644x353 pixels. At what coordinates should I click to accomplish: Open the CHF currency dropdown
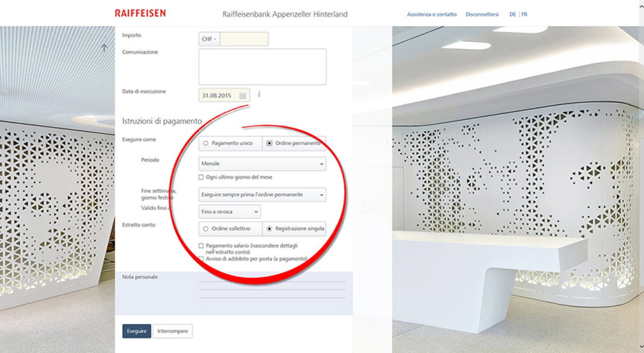pyautogui.click(x=209, y=39)
